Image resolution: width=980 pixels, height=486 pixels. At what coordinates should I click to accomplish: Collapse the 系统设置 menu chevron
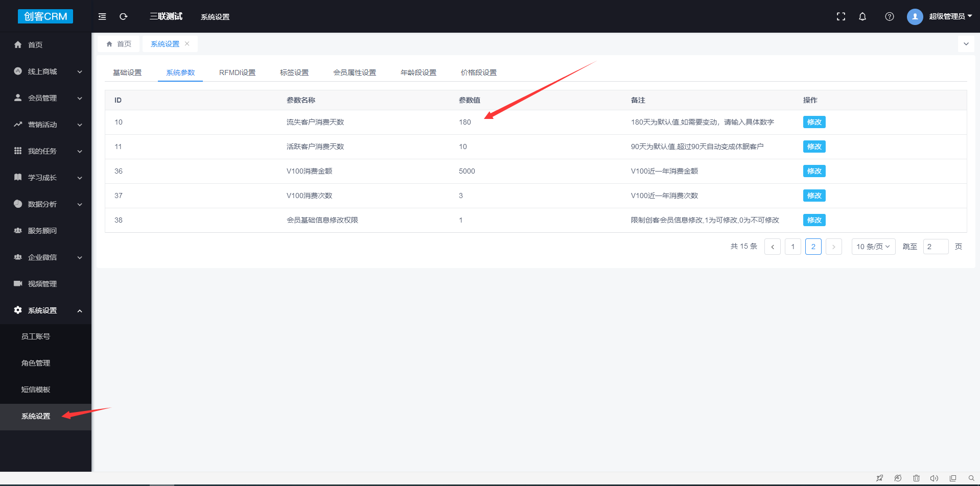[80, 311]
